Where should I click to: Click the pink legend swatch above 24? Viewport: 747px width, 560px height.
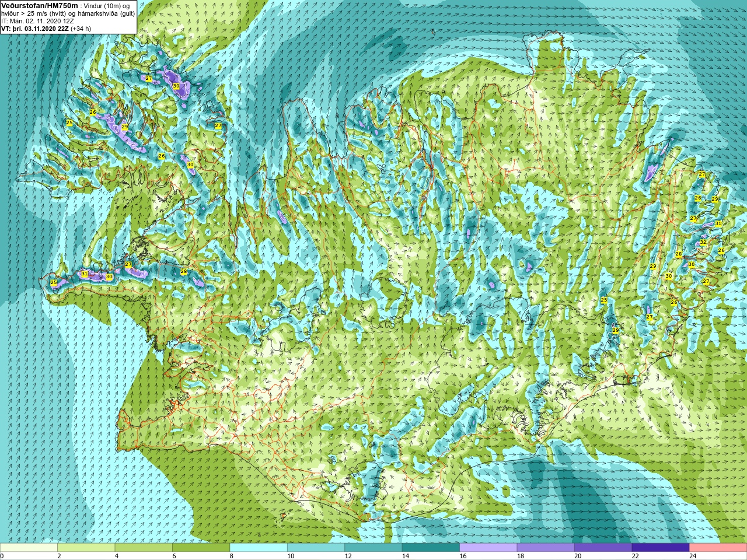pos(718,548)
